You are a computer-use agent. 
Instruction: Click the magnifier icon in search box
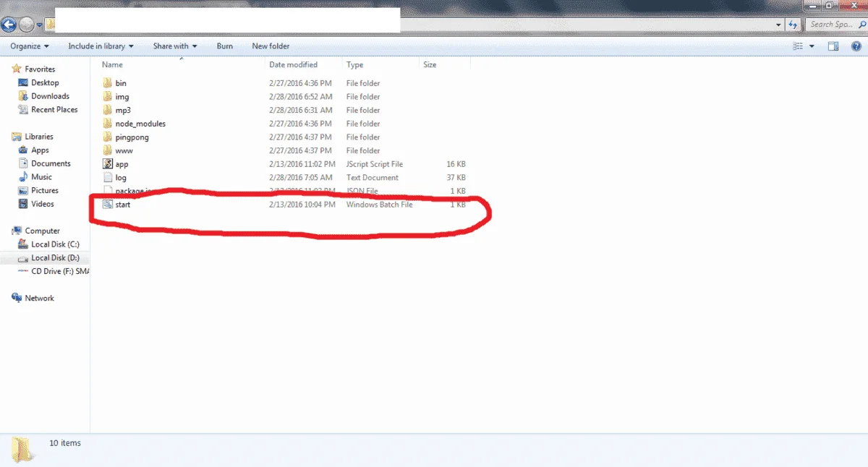863,25
